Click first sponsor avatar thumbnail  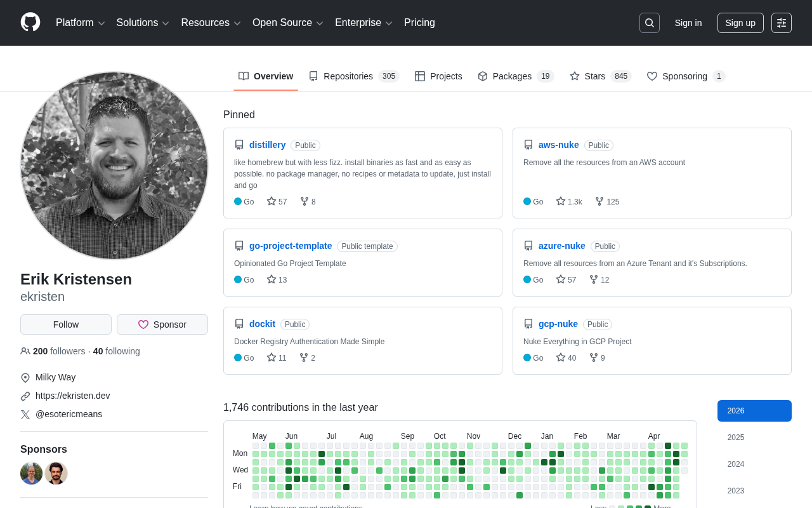32,473
